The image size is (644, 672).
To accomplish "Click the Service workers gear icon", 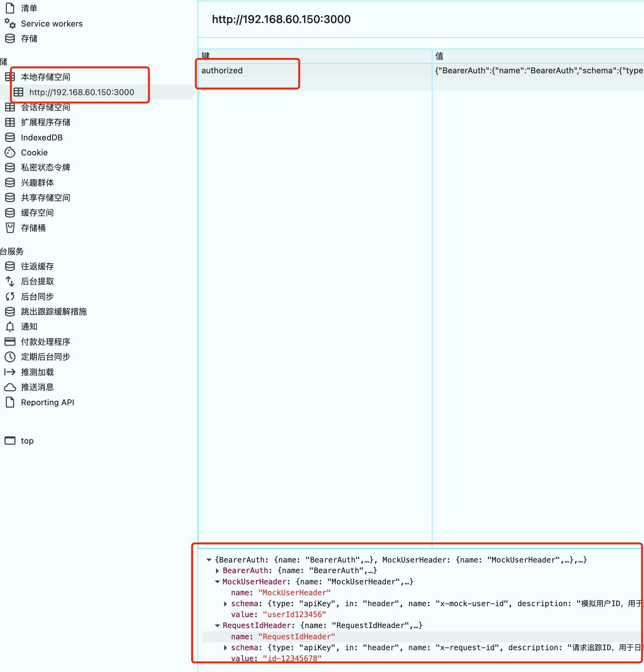I will 10,23.
